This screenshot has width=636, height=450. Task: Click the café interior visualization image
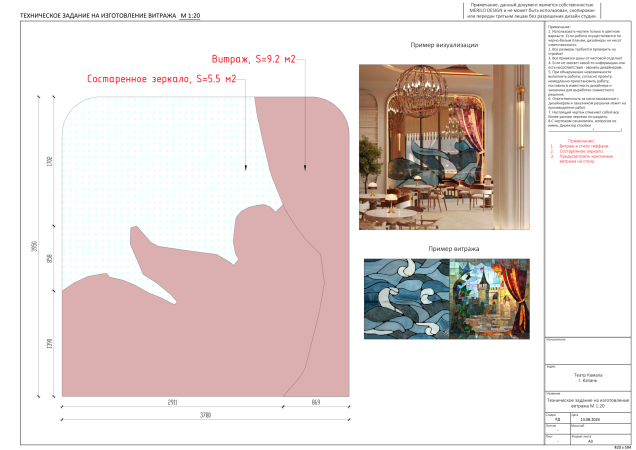pyautogui.click(x=445, y=146)
